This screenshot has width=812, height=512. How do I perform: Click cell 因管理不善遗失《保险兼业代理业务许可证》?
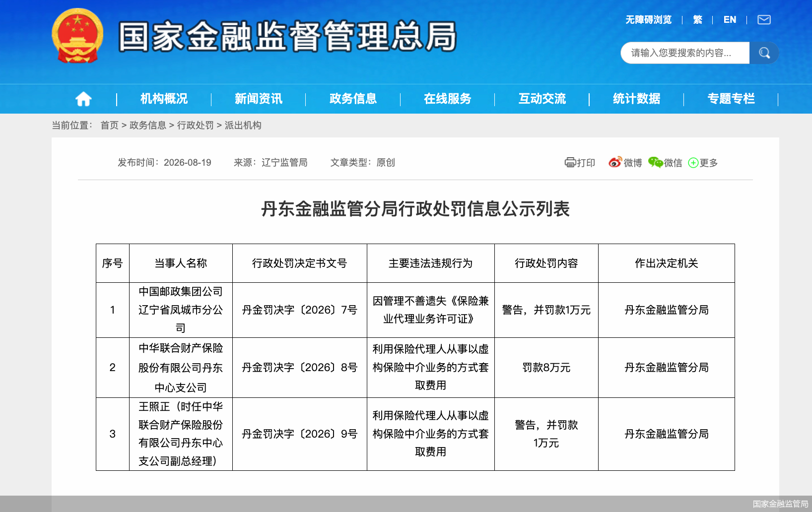pyautogui.click(x=431, y=310)
